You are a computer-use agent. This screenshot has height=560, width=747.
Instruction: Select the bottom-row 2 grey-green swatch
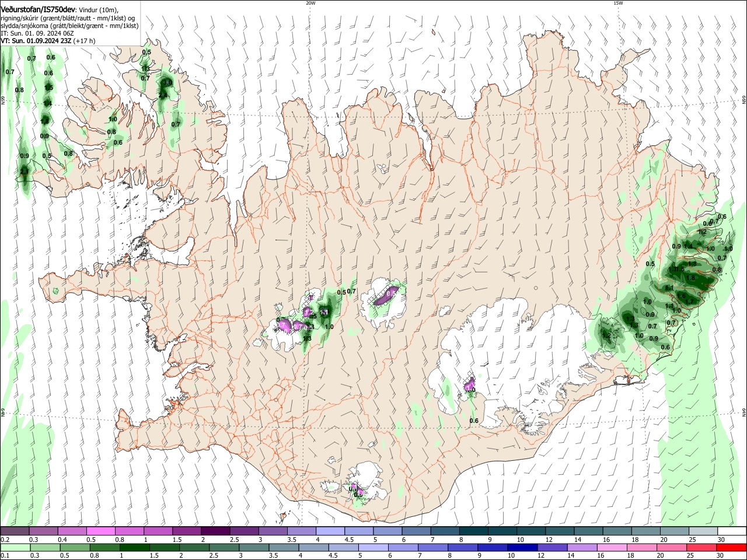click(x=194, y=548)
